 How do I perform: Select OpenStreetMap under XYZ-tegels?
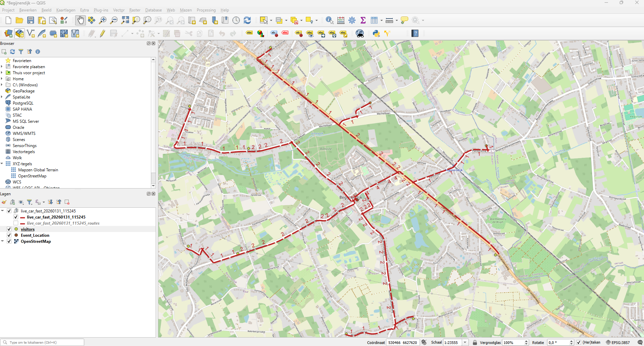click(32, 176)
